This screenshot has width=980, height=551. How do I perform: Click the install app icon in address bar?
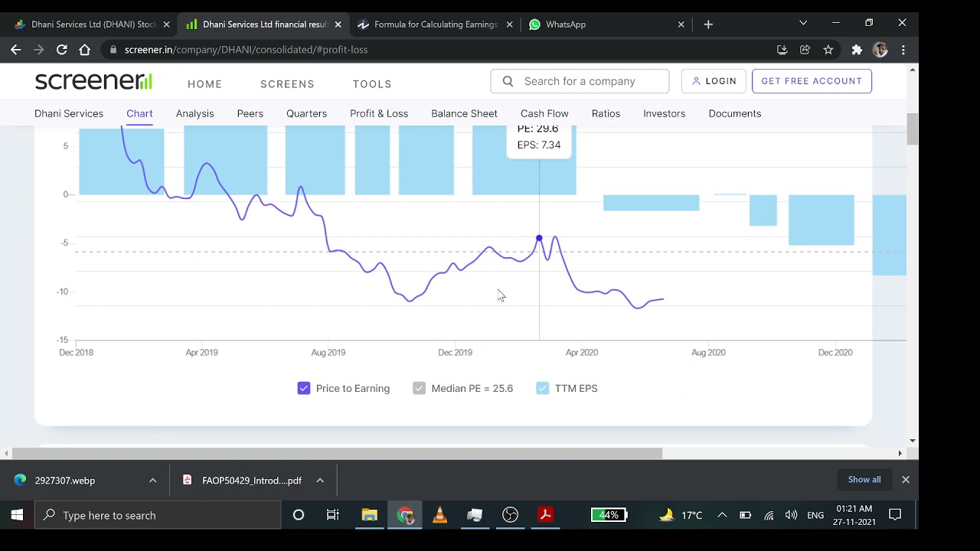point(782,50)
